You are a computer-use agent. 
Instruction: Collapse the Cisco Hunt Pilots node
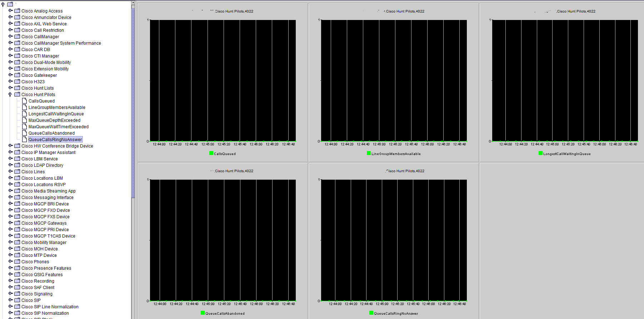tap(10, 95)
